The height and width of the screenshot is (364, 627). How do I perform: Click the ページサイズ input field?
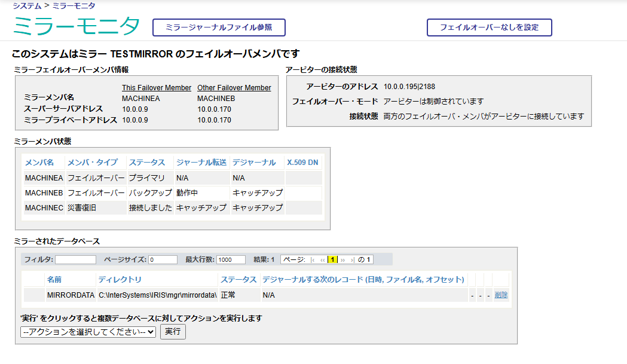[x=163, y=260]
